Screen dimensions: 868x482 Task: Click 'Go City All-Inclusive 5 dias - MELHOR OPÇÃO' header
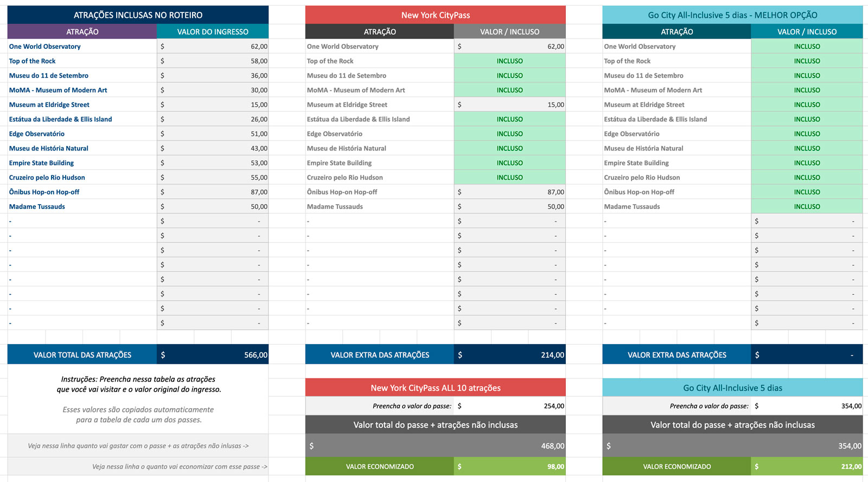point(732,15)
